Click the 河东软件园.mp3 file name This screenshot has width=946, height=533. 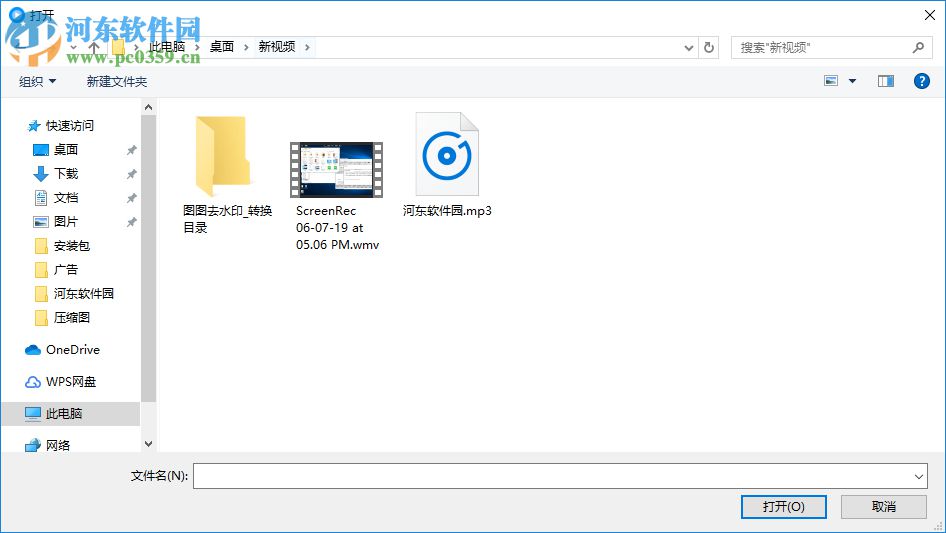coord(447,211)
